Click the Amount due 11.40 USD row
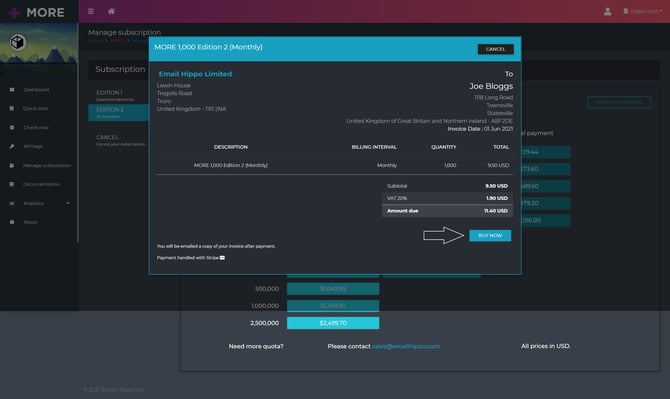The image size is (670, 399). pos(447,211)
